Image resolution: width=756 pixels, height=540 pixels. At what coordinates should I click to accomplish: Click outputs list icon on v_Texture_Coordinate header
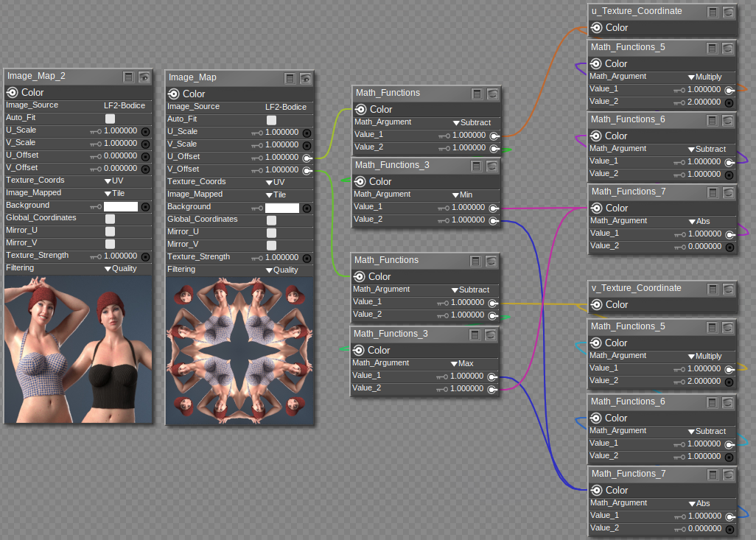(x=713, y=289)
